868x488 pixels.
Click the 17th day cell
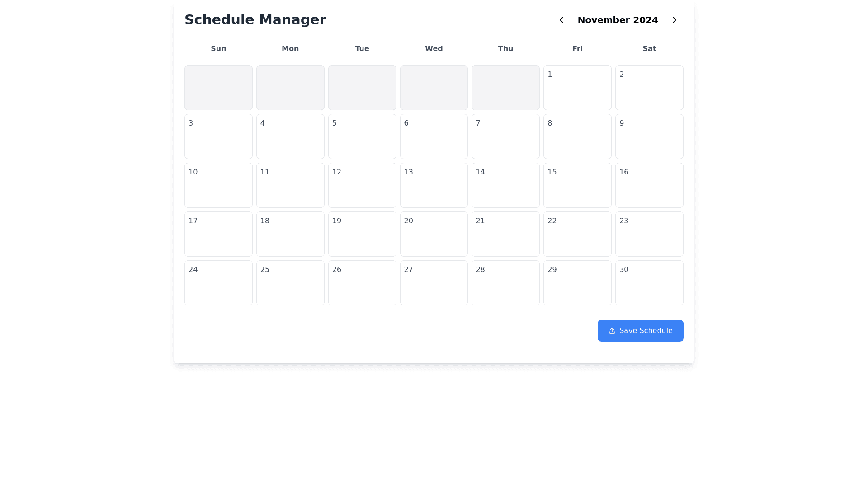[218, 234]
